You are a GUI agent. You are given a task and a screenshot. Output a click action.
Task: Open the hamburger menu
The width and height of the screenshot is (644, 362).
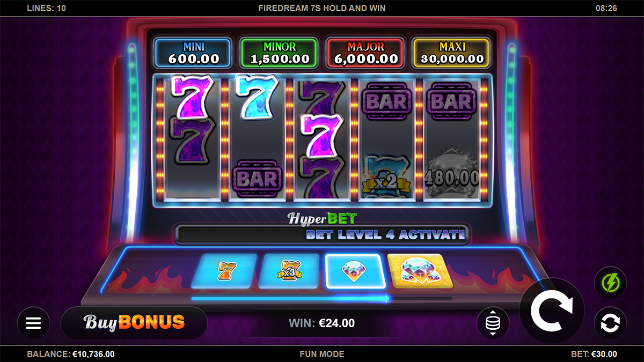click(33, 323)
